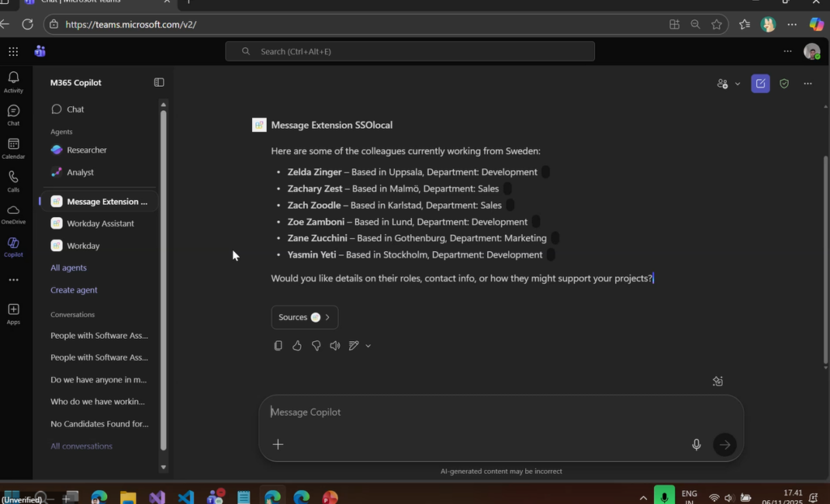Click the Teams logo icon
The height and width of the screenshot is (504, 830).
point(40,51)
